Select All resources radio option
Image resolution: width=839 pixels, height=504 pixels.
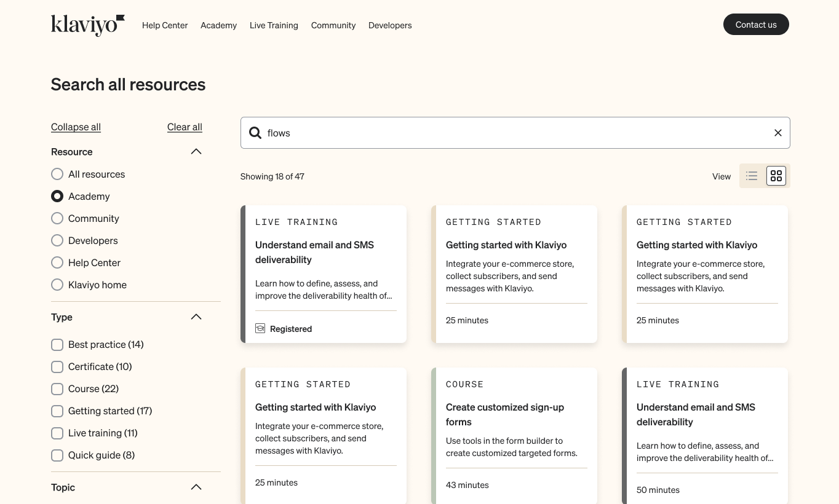[57, 175]
